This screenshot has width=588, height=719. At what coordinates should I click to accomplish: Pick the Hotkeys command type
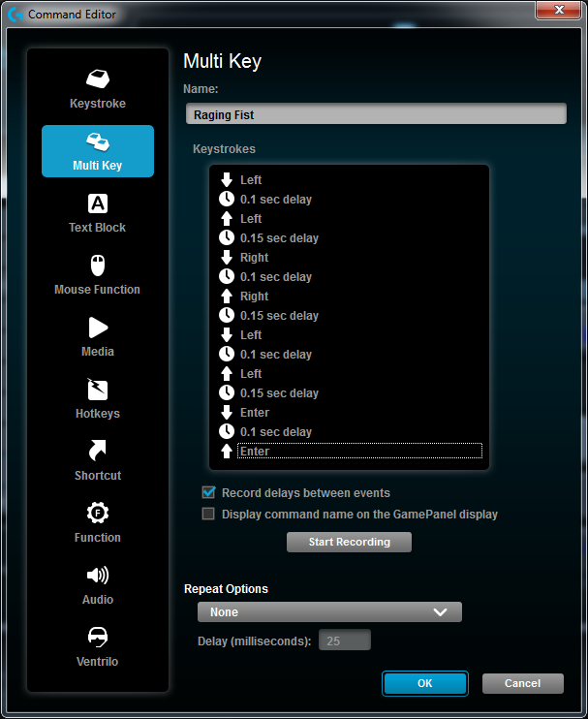[98, 398]
